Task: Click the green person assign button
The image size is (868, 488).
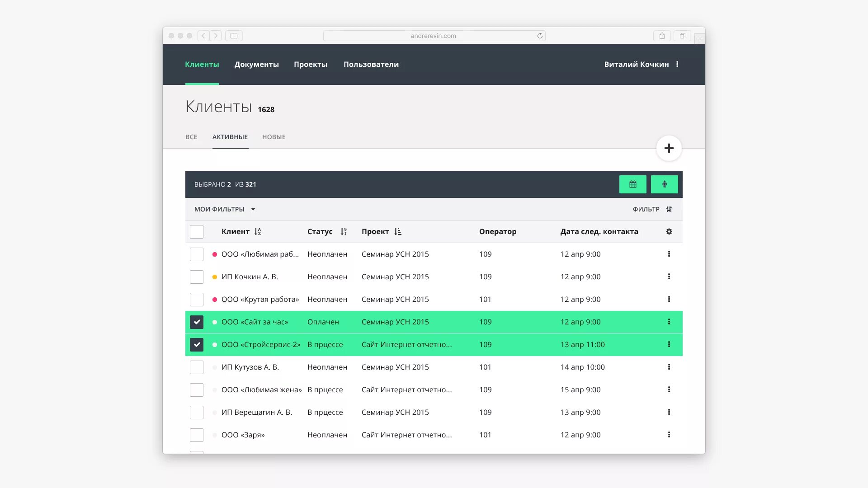Action: tap(664, 184)
